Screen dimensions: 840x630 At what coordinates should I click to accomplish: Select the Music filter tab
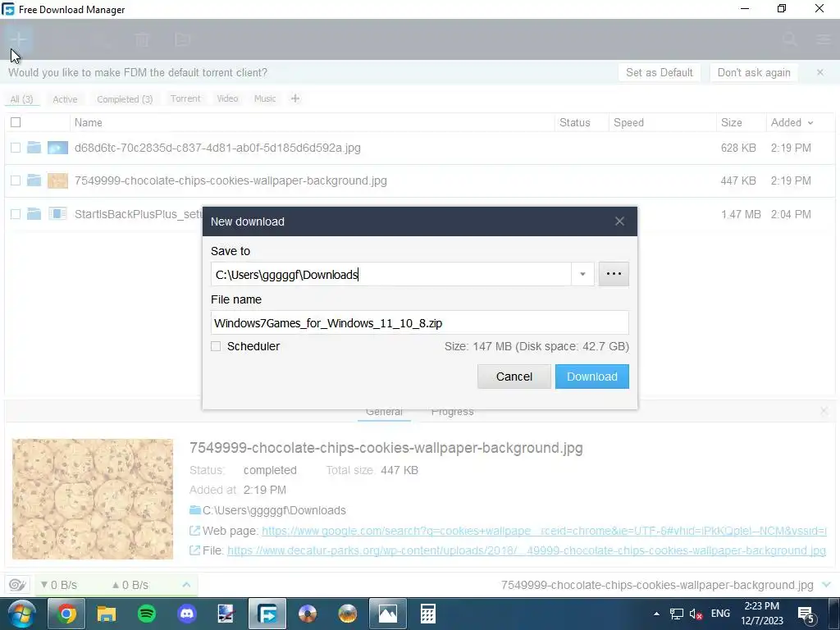pyautogui.click(x=265, y=98)
